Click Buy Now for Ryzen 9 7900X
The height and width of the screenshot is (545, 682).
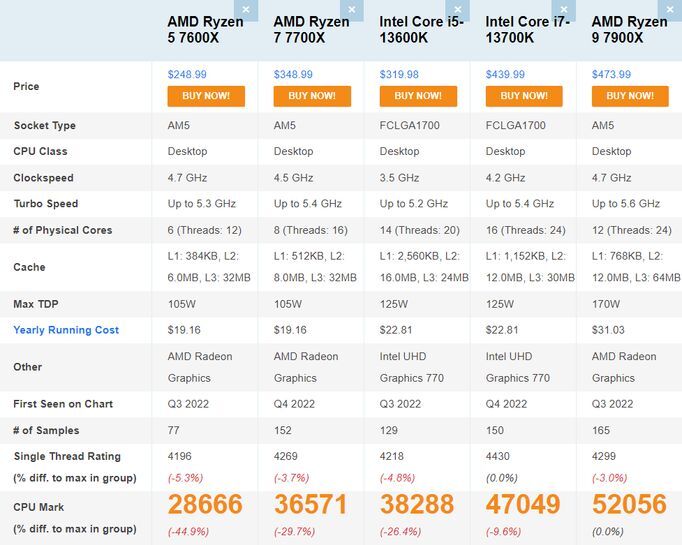pyautogui.click(x=630, y=96)
